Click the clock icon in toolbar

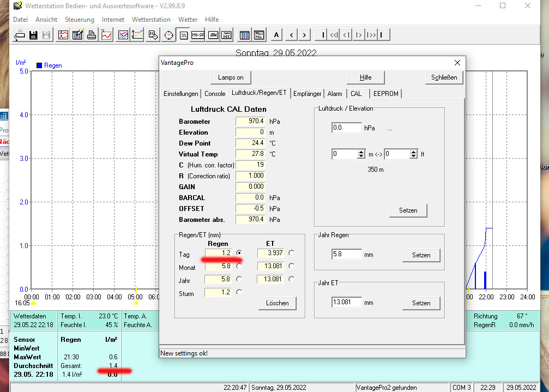169,35
